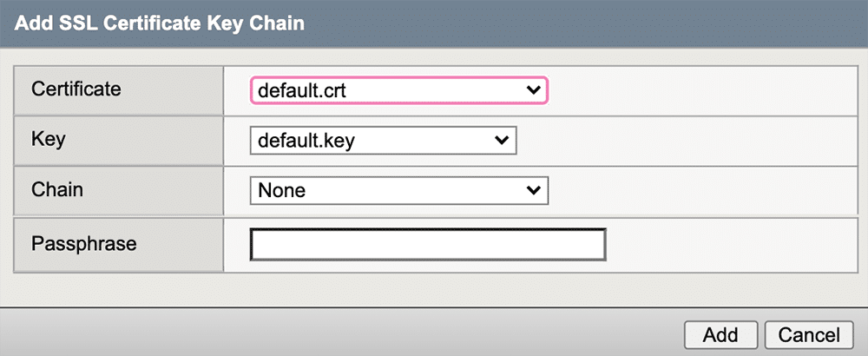Click the empty footer bar left of Add
Image resolution: width=868 pixels, height=356 pixels.
tap(347, 333)
